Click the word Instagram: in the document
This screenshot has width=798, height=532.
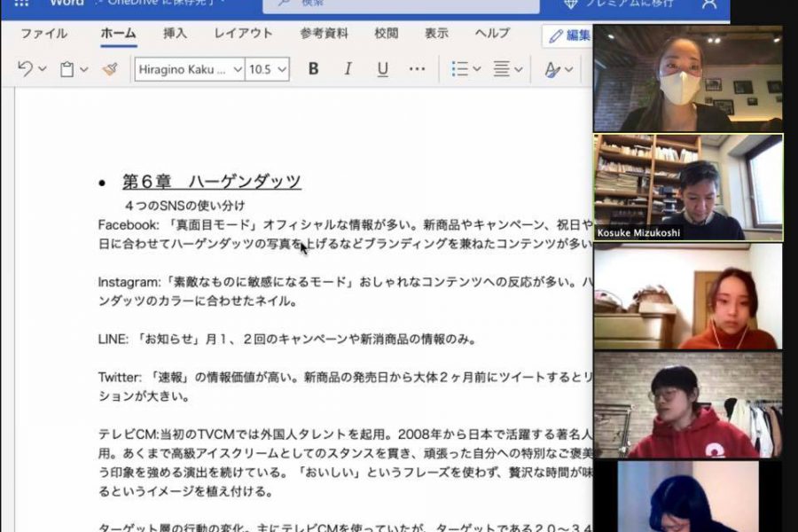tap(129, 282)
